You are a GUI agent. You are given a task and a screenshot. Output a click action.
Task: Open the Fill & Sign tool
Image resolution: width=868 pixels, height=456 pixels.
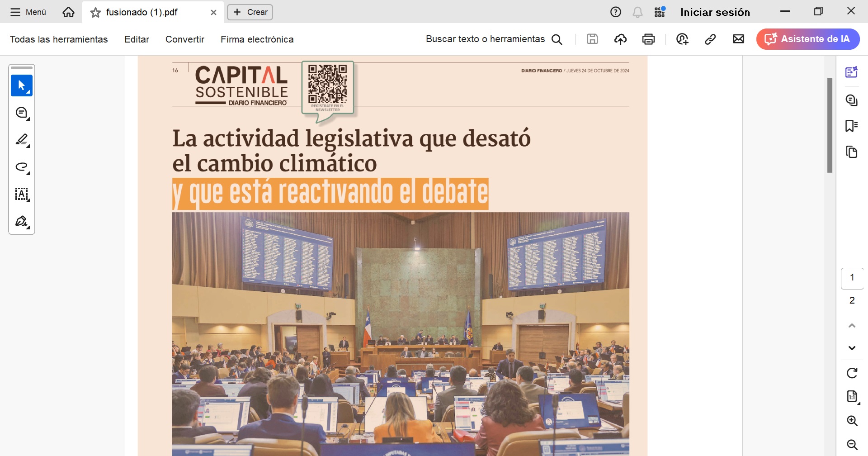coord(22,222)
